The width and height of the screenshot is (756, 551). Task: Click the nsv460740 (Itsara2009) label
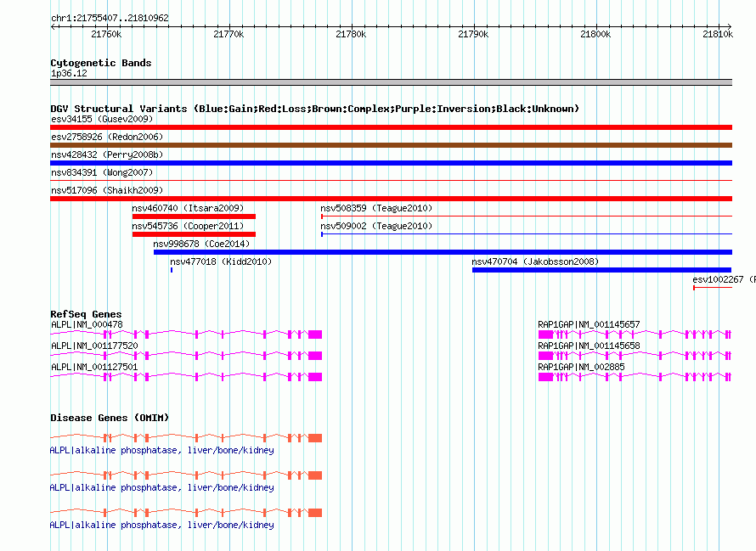click(x=188, y=208)
